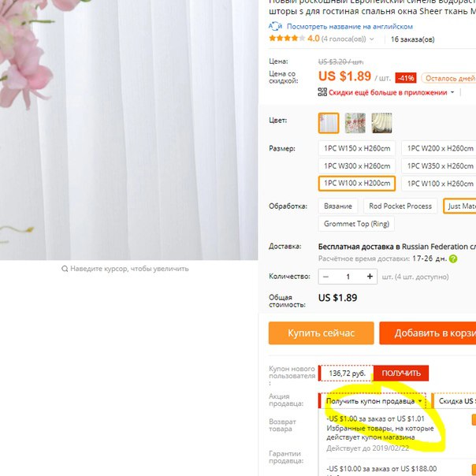This screenshot has height=476, width=476.
Task: Click the magnifier icon under the product image
Action: (65, 269)
